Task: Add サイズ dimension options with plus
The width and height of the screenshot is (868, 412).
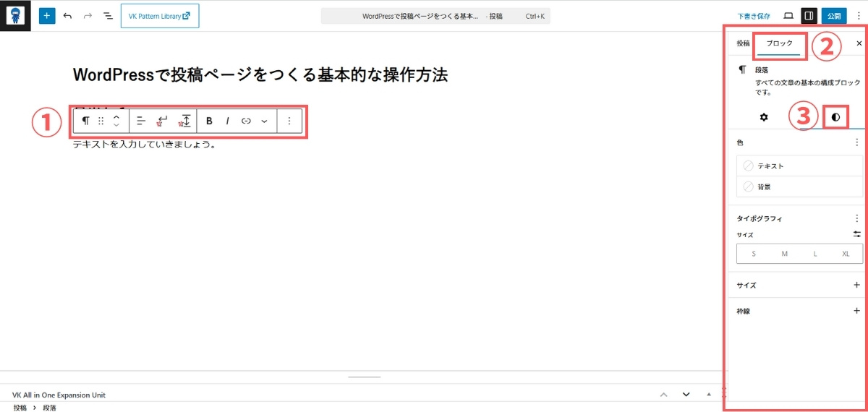Action: click(857, 285)
